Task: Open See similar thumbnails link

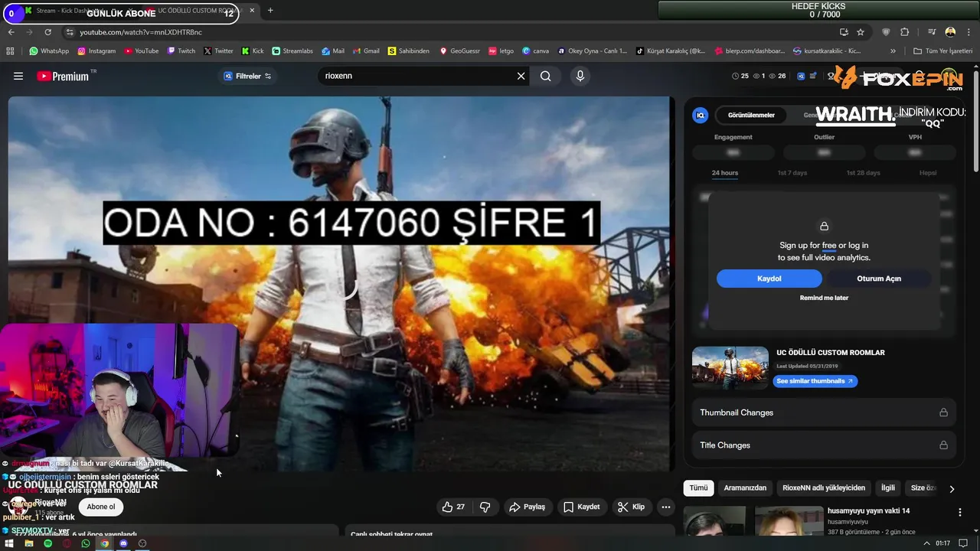Action: 815,381
